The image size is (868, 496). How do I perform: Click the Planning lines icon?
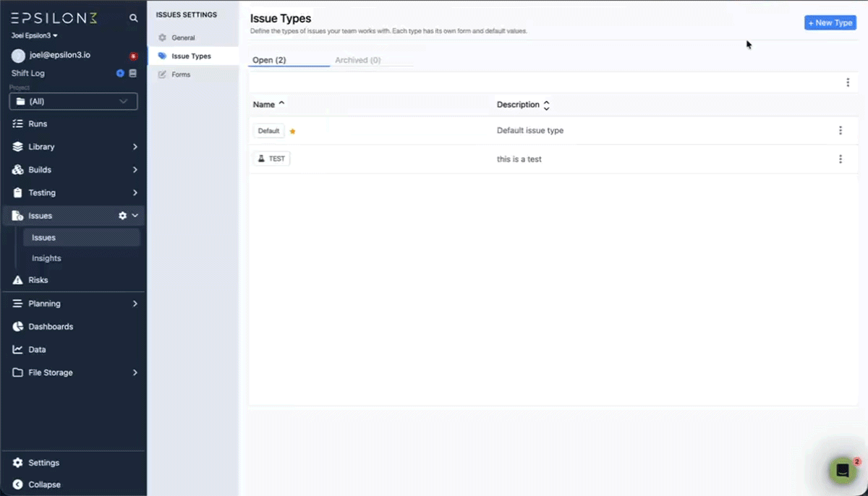tap(18, 304)
